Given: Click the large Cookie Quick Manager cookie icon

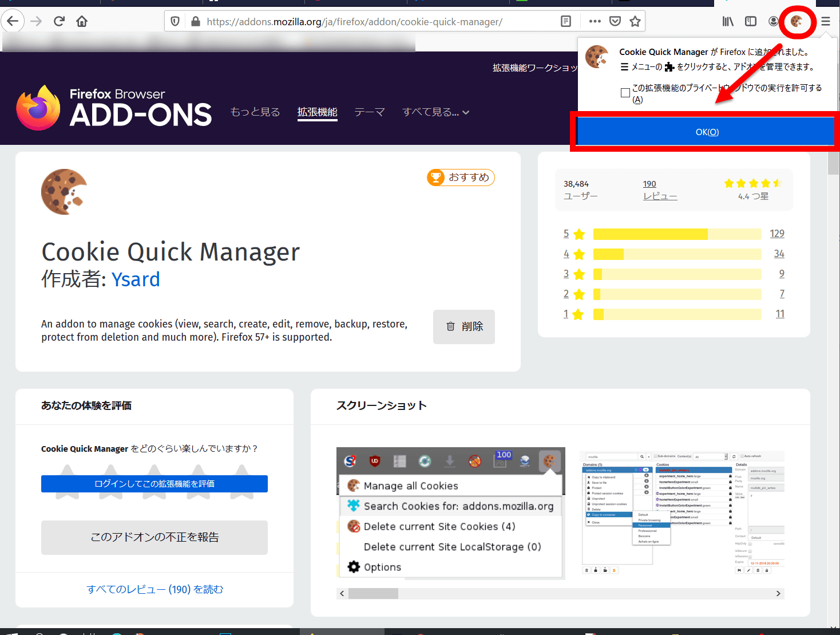Looking at the screenshot, I should point(64,192).
